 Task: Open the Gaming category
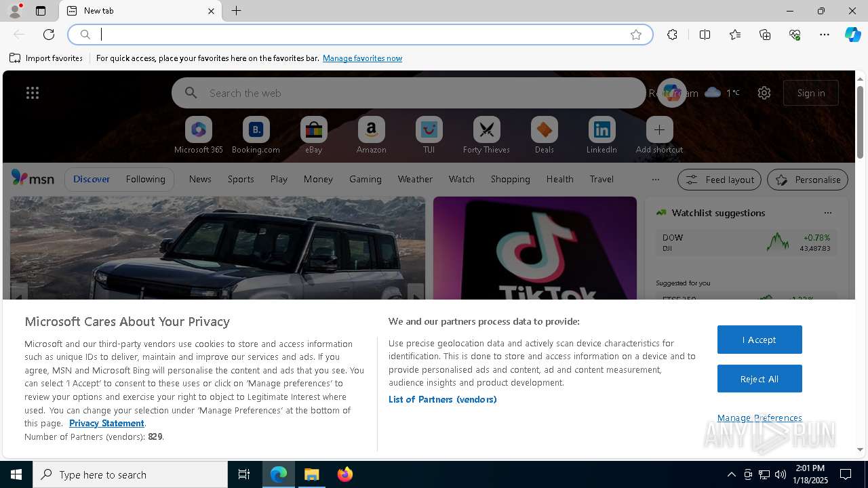(x=366, y=179)
